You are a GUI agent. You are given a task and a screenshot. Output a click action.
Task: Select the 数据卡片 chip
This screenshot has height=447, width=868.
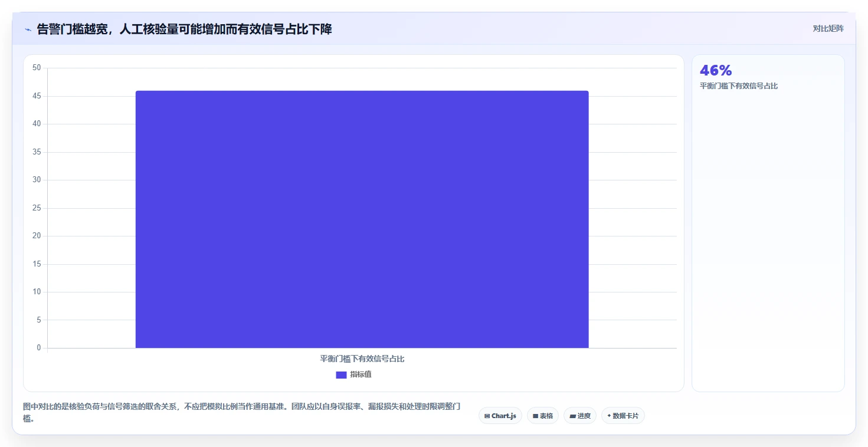[623, 416]
